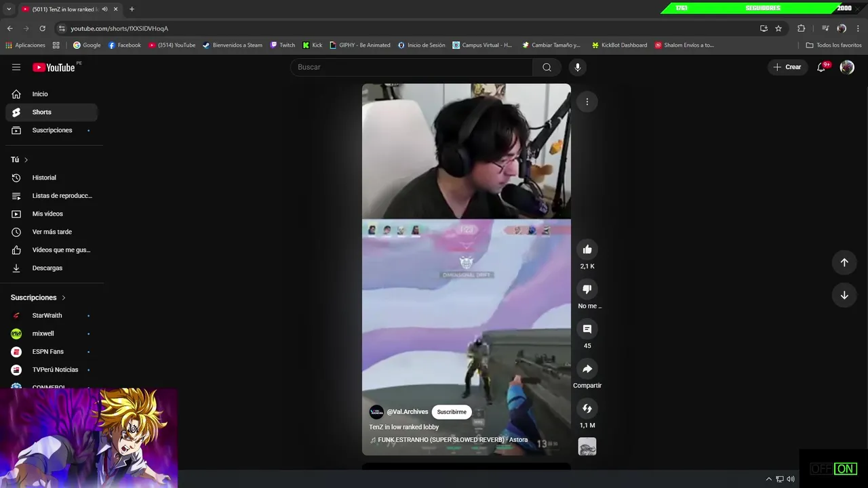Screen dimensions: 868x488
Task: Dislike the short with thumbs down
Action: (587, 289)
